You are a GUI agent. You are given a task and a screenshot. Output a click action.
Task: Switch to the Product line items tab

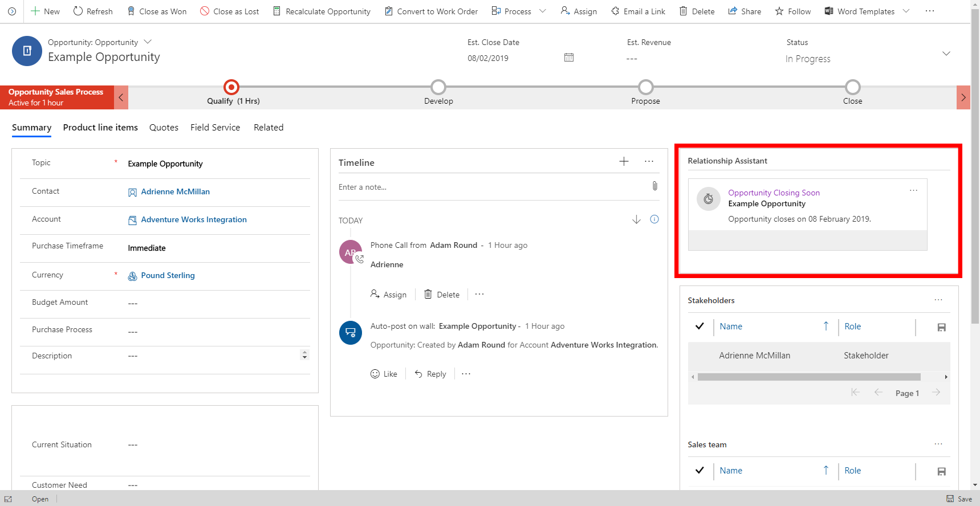[100, 128]
